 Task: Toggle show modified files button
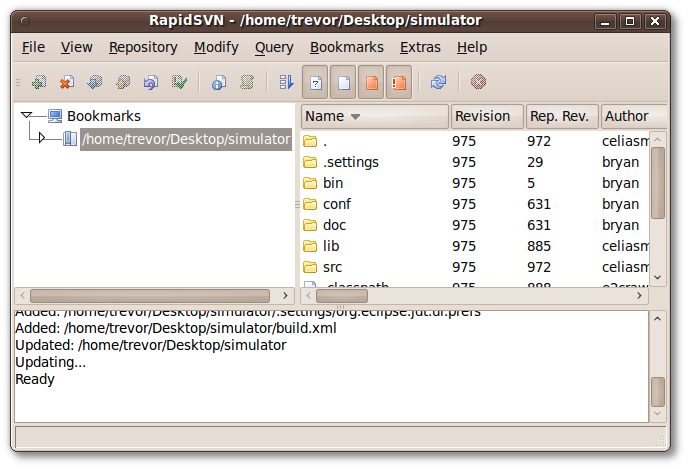tap(371, 82)
